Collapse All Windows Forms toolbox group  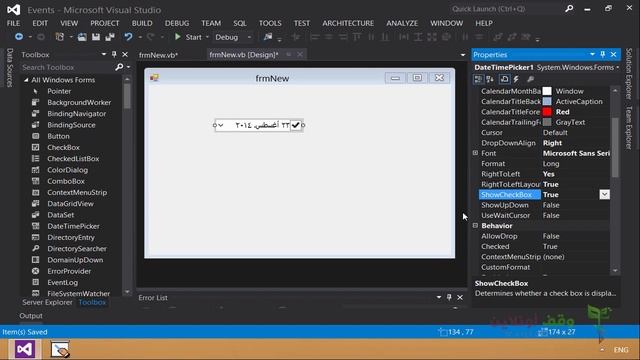(x=26, y=80)
